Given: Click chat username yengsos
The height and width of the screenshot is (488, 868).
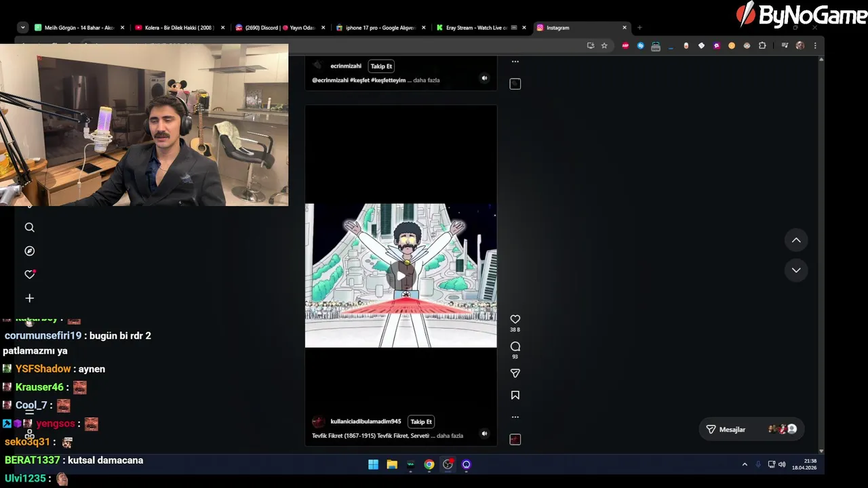Looking at the screenshot, I should click(55, 424).
